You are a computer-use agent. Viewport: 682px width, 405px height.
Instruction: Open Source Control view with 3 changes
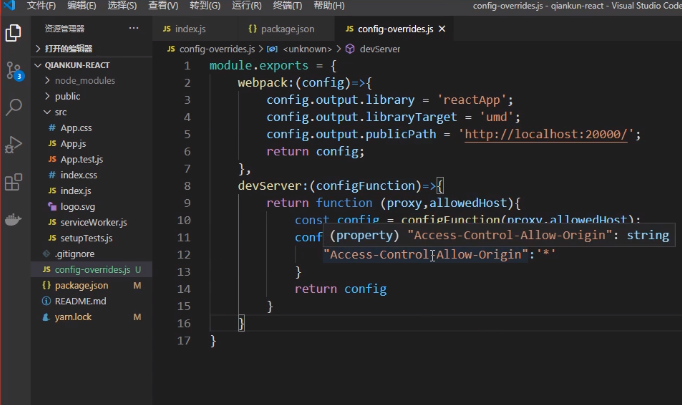point(13,71)
